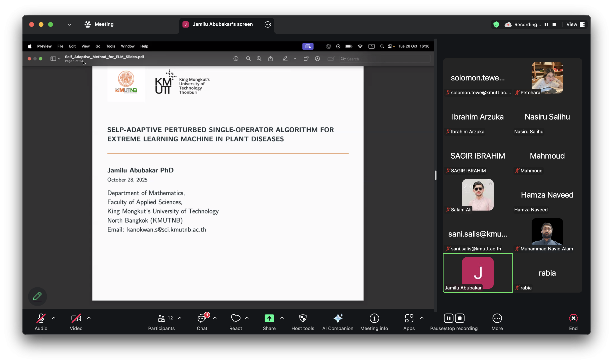Click the green Share screen button
The image size is (613, 364).
click(269, 318)
